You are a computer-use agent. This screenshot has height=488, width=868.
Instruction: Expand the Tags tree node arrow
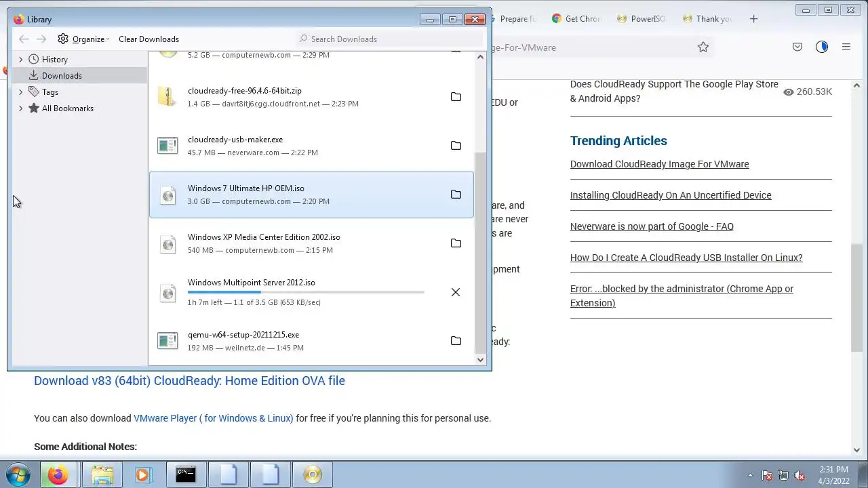pos(20,92)
